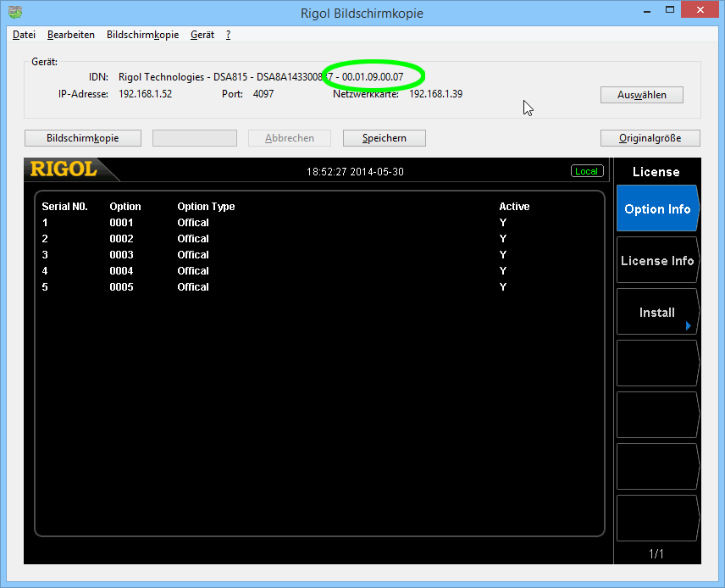
Task: Maximize the Rigol Bildschirmkopie window
Action: pyautogui.click(x=669, y=10)
